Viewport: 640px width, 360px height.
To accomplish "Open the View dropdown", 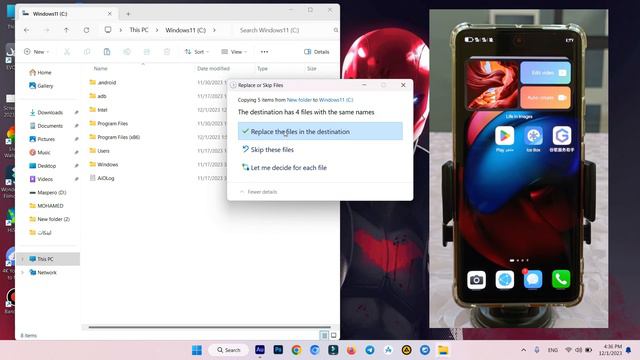I will [x=234, y=51].
